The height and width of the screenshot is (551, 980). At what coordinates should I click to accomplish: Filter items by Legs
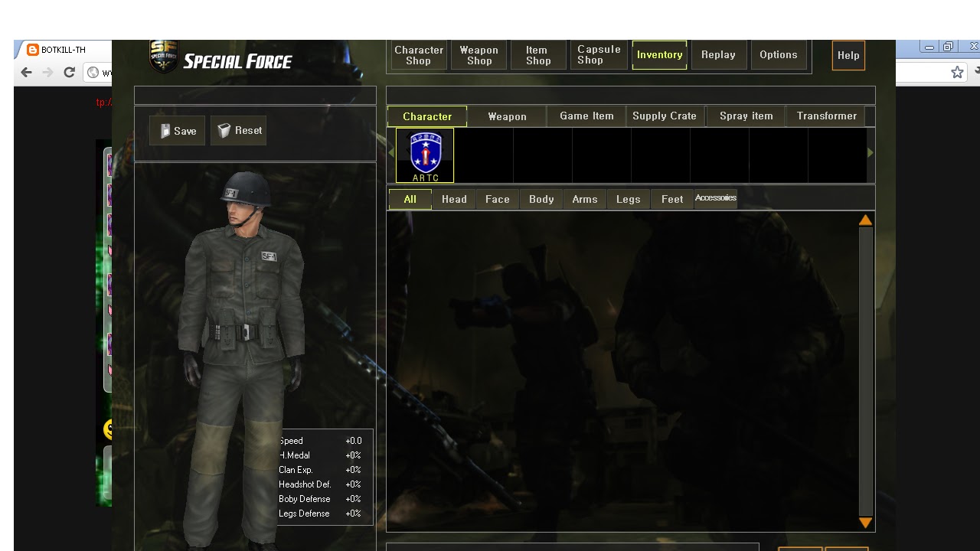click(629, 200)
